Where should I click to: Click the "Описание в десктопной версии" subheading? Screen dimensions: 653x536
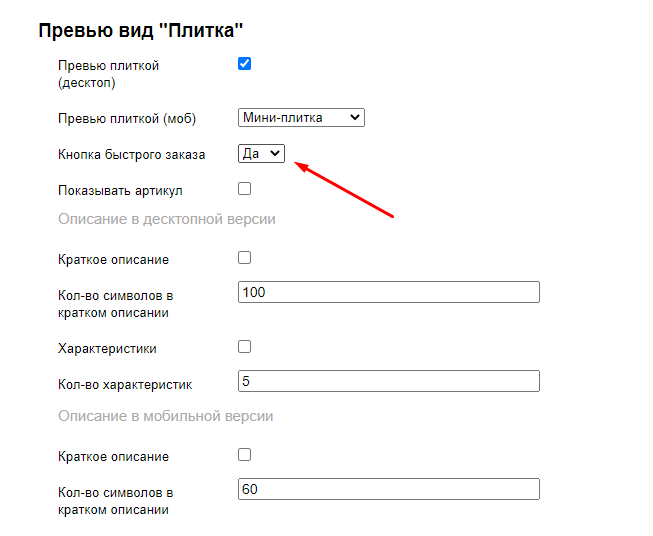pos(167,219)
